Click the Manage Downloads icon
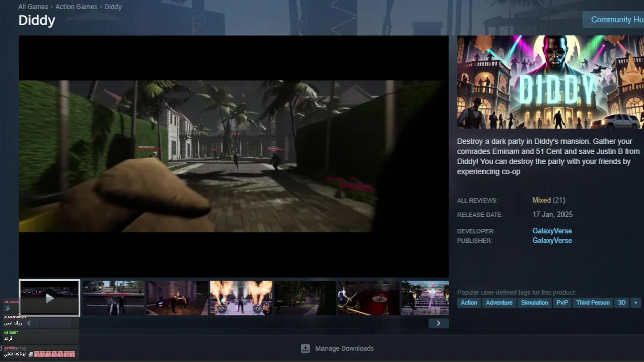The height and width of the screenshot is (362, 644). click(305, 348)
